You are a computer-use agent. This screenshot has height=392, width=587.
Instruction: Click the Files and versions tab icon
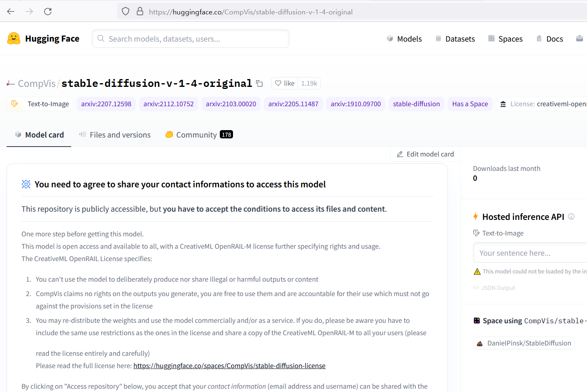(x=82, y=134)
